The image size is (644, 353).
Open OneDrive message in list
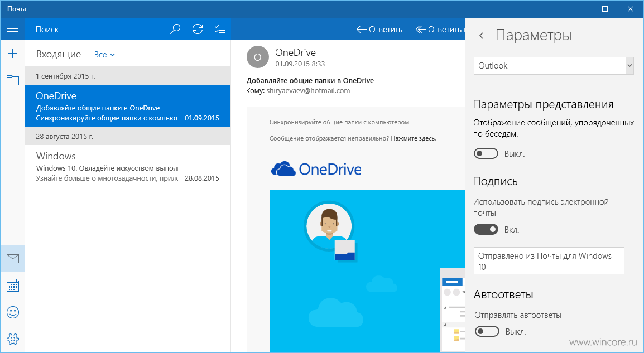tap(128, 106)
